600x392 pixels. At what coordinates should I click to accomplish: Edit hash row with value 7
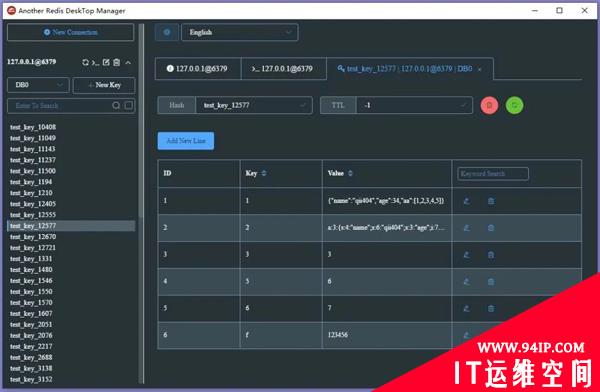[x=466, y=309]
